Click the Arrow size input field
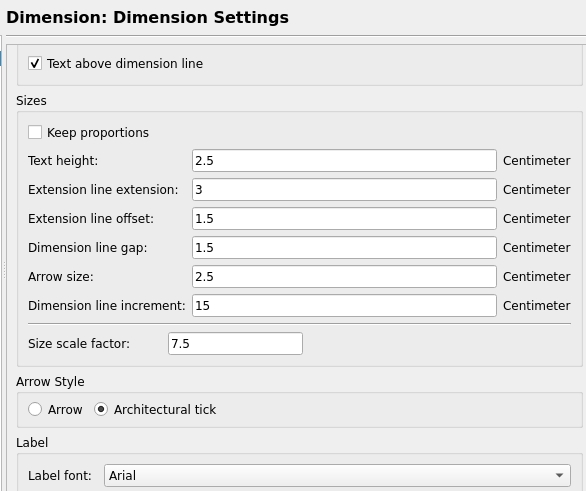Viewport: 586px width, 491px height. pos(344,277)
